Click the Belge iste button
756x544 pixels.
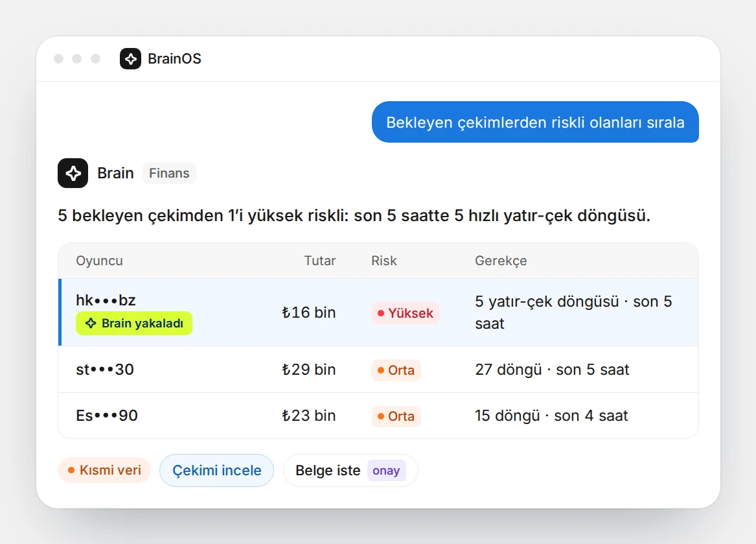350,470
